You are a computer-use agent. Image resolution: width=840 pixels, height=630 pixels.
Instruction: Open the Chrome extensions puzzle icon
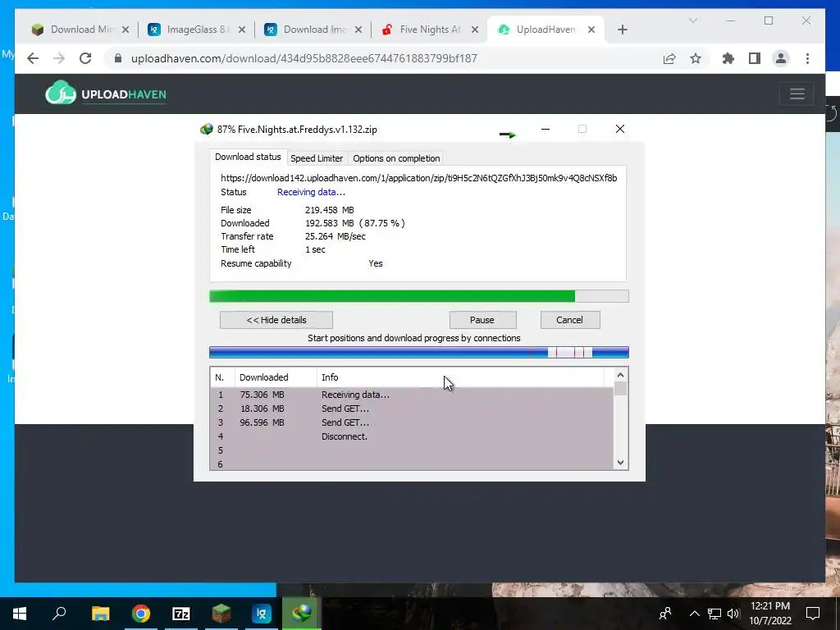tap(728, 58)
